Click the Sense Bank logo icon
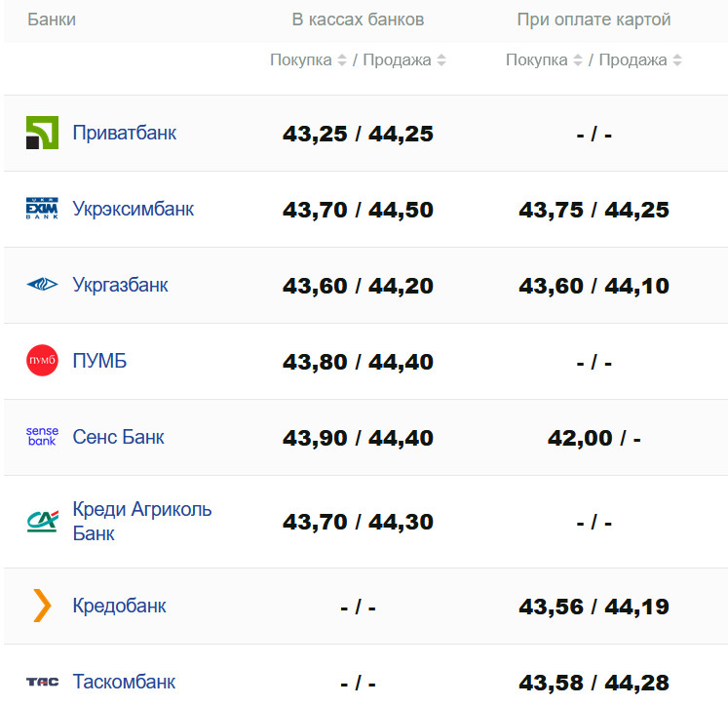Screen dimensions: 728x706 tap(42, 437)
